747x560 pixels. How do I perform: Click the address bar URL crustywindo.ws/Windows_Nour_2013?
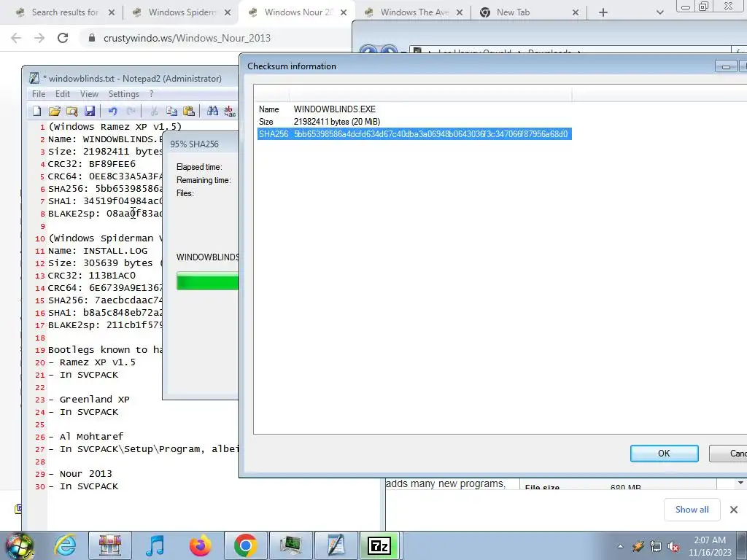[187, 38]
